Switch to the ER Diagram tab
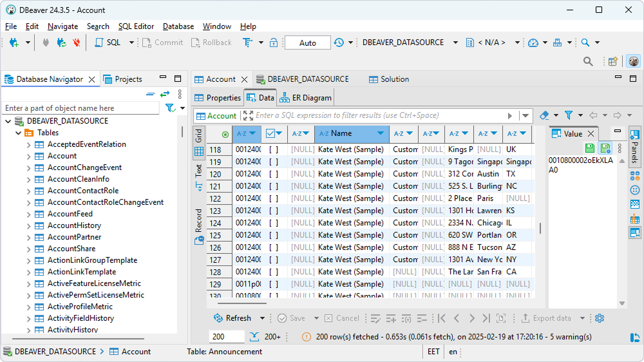 coord(305,98)
